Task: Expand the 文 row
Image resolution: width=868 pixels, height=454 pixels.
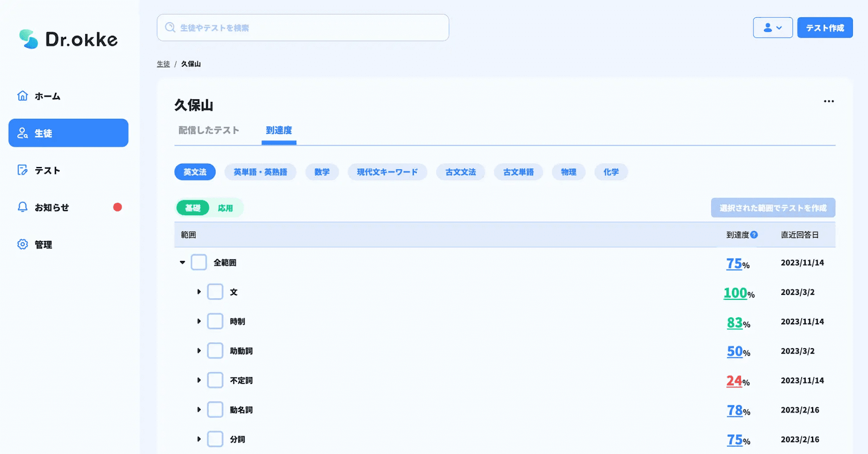Action: click(x=199, y=292)
